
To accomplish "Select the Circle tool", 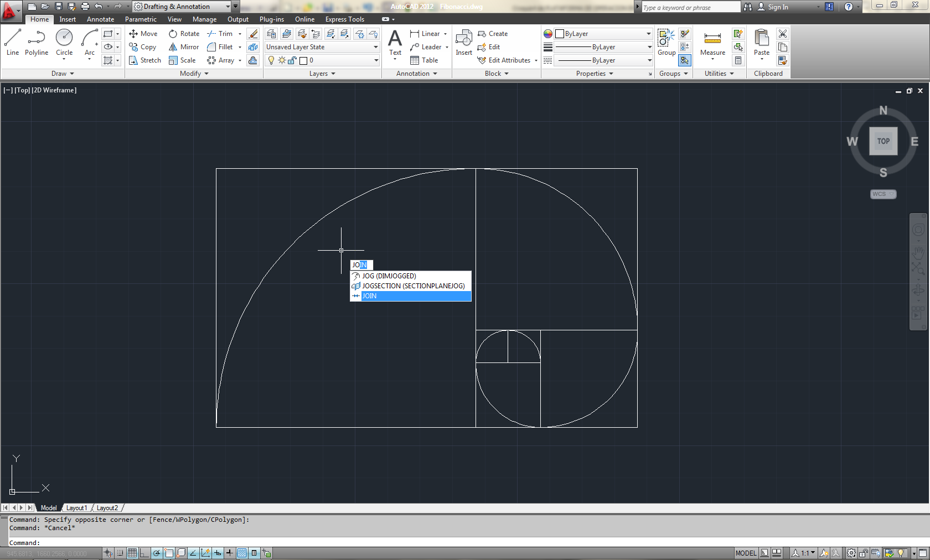I will [64, 43].
